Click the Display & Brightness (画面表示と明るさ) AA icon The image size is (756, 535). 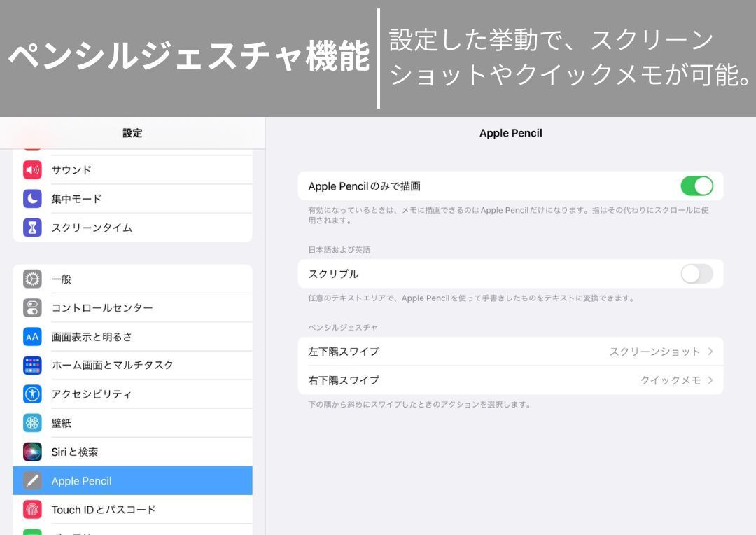(32, 337)
